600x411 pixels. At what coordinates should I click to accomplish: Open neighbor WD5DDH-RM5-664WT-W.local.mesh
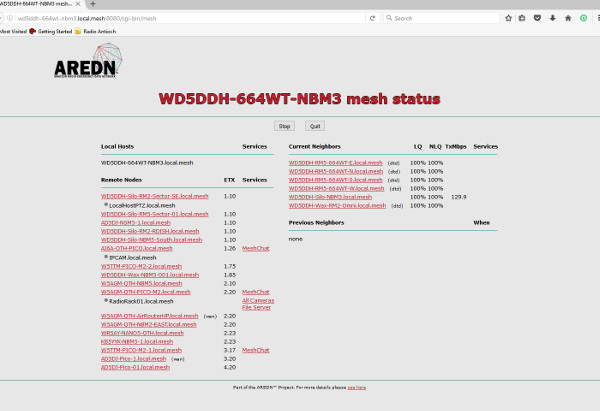336,188
